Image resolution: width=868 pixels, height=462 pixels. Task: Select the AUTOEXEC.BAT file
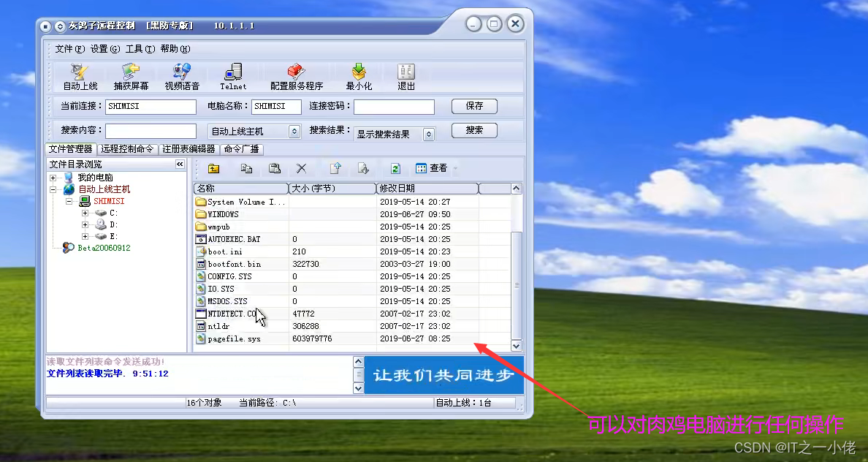point(228,239)
